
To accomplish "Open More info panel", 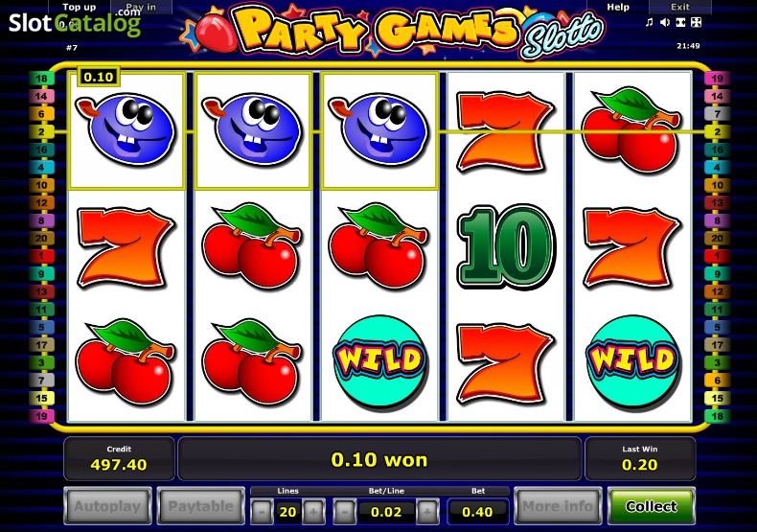I will (558, 506).
